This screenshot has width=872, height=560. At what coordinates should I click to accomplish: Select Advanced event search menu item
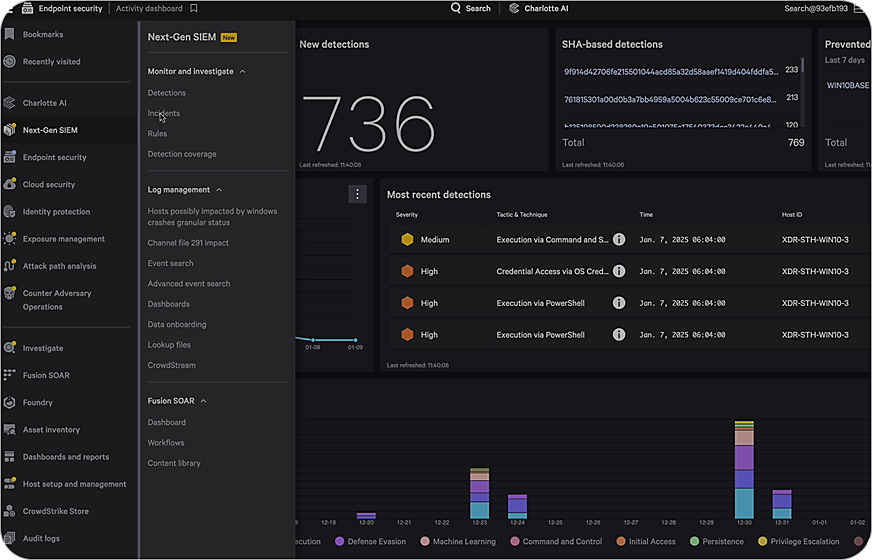coord(189,284)
